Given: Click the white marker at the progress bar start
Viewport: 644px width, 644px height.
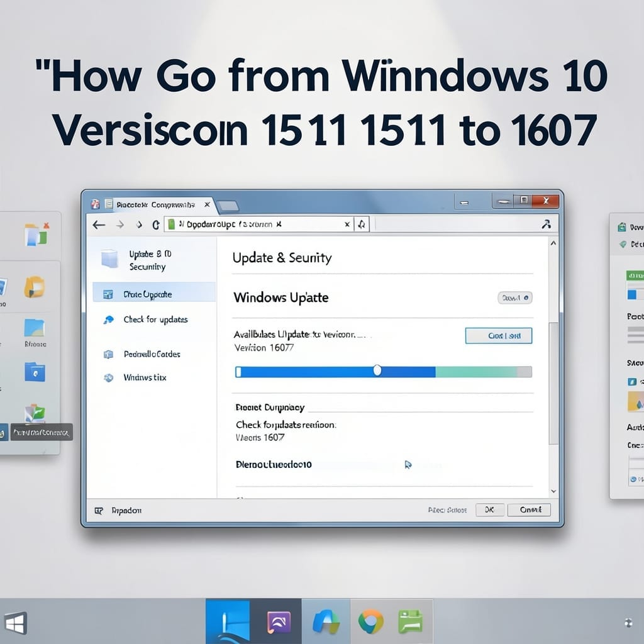Looking at the screenshot, I should click(x=238, y=372).
